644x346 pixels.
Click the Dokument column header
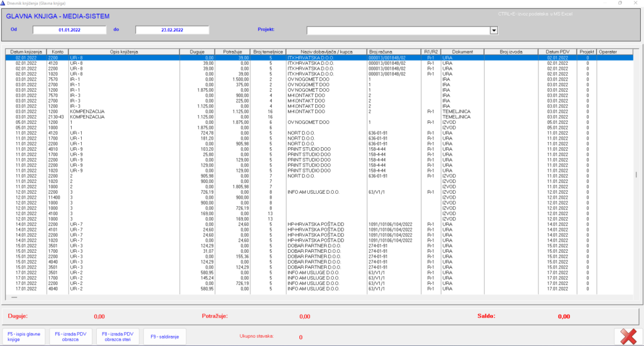tap(462, 52)
